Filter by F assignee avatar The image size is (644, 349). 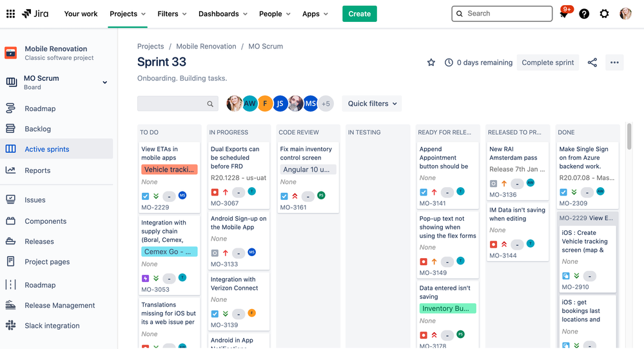[265, 104]
